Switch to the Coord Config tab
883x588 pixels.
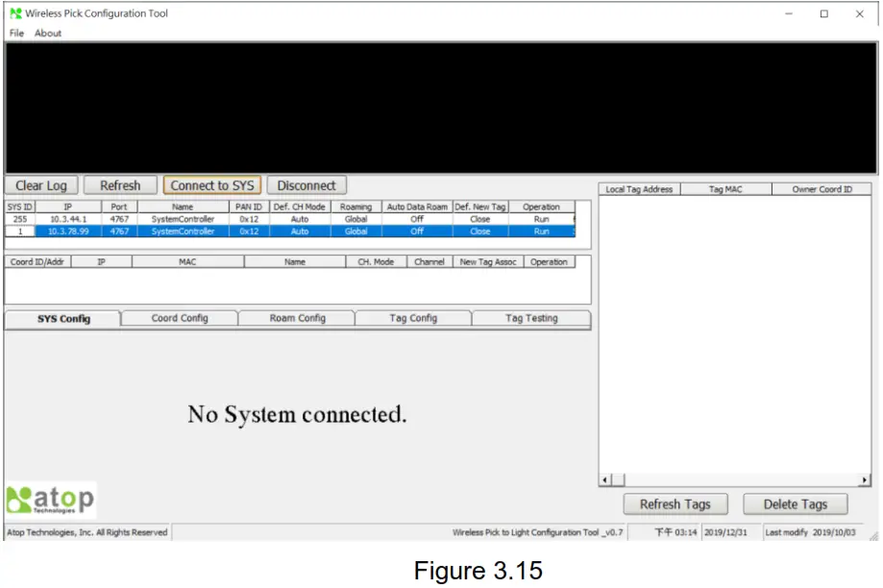[180, 318]
